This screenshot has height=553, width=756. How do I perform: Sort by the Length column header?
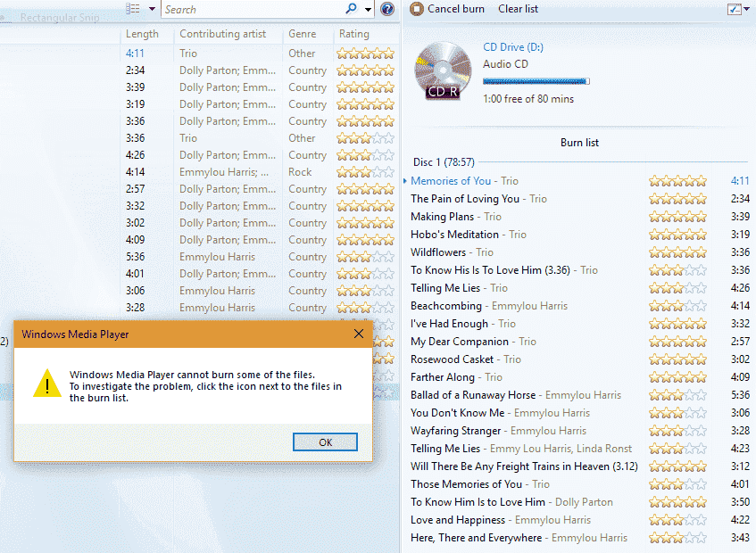(142, 34)
